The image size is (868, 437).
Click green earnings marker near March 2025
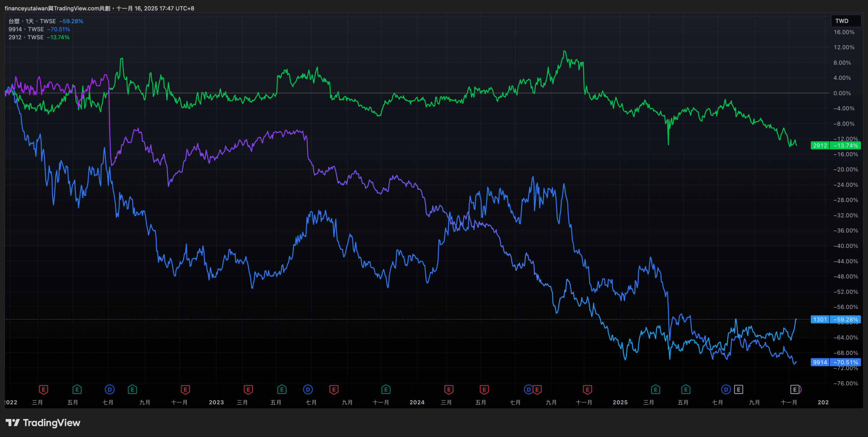tap(655, 389)
